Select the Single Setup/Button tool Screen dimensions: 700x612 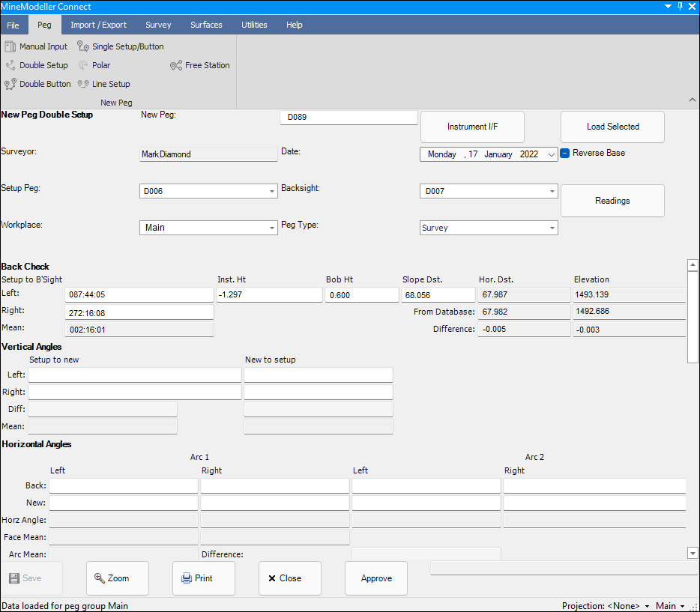(121, 46)
